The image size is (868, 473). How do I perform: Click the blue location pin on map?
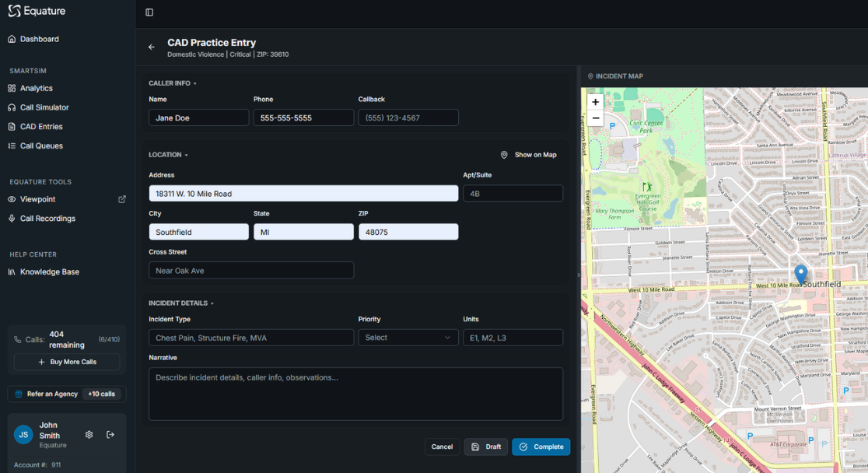tap(800, 274)
